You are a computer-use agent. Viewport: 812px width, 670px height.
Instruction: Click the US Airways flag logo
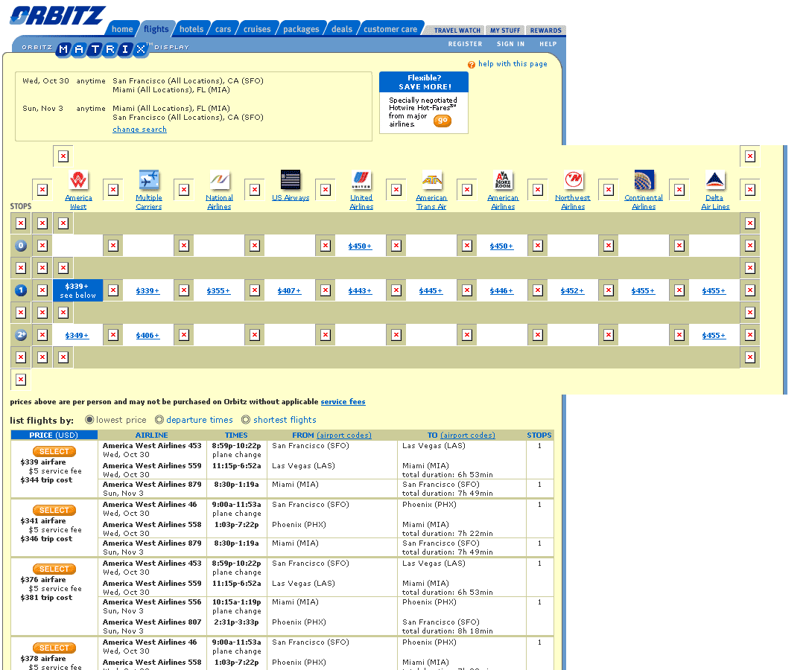click(291, 180)
